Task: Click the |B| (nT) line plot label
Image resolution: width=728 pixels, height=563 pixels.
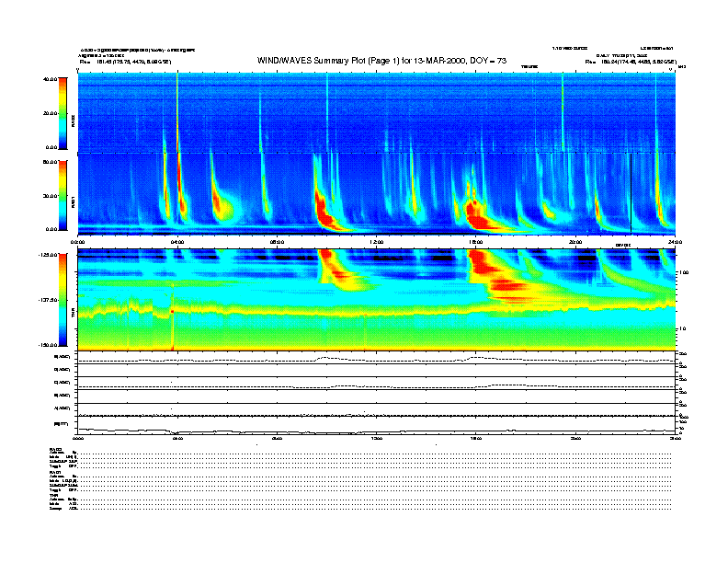Action: (x=61, y=424)
